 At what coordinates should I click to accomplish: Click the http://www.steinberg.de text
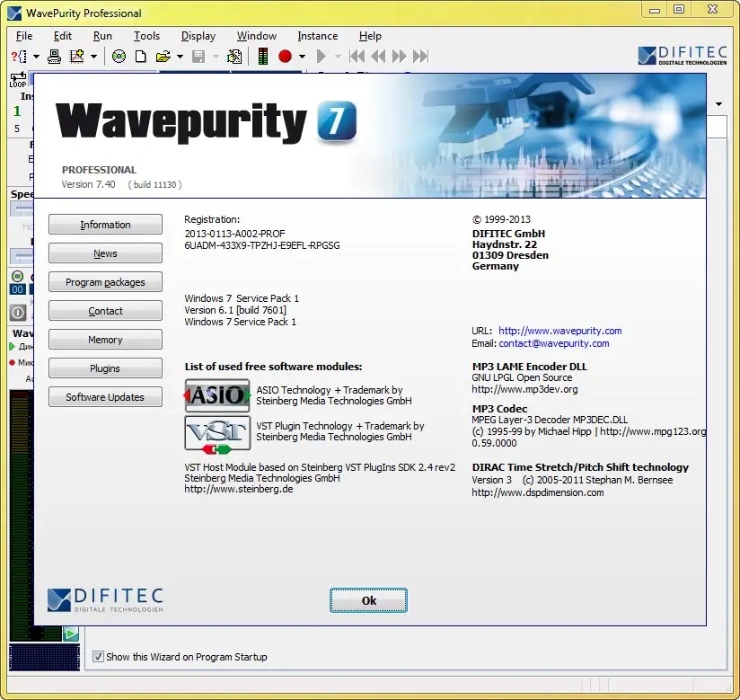click(x=238, y=490)
